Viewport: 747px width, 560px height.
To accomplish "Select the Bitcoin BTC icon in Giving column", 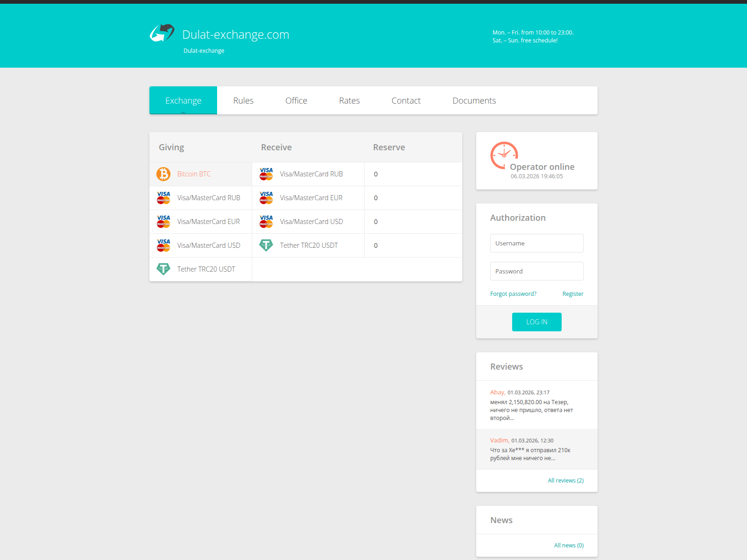I will [x=163, y=174].
